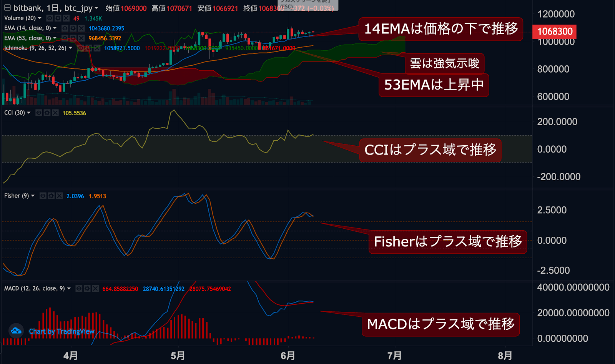The image size is (615, 364).
Task: Open settings gear for CCI (30) indicator
Action: click(x=47, y=113)
